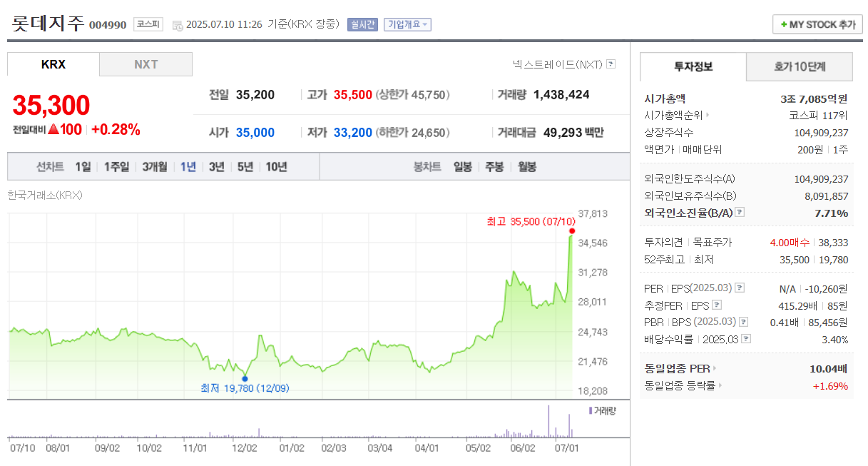
Task: Click the 동일업종 PER link
Action: point(677,369)
